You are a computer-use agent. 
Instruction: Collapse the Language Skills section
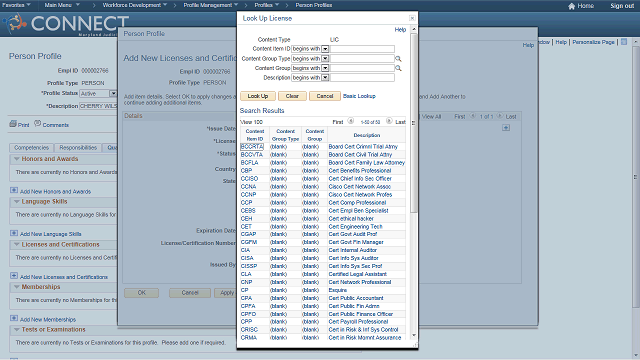click(17, 202)
